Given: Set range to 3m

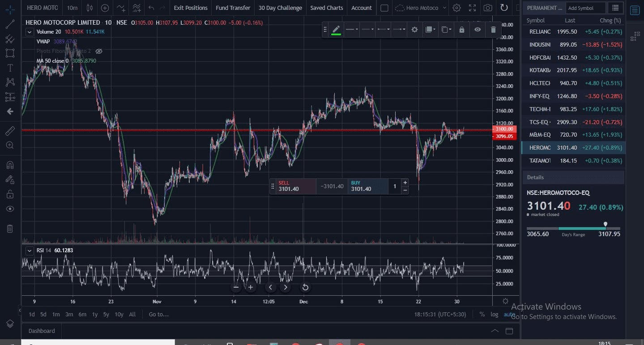Looking at the screenshot, I should [69, 314].
